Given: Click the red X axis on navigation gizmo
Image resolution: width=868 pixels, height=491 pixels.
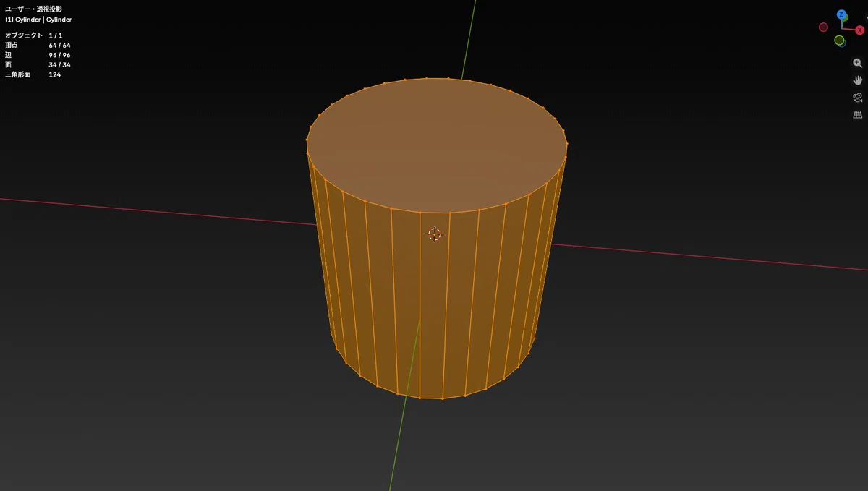Looking at the screenshot, I should coord(860,30).
